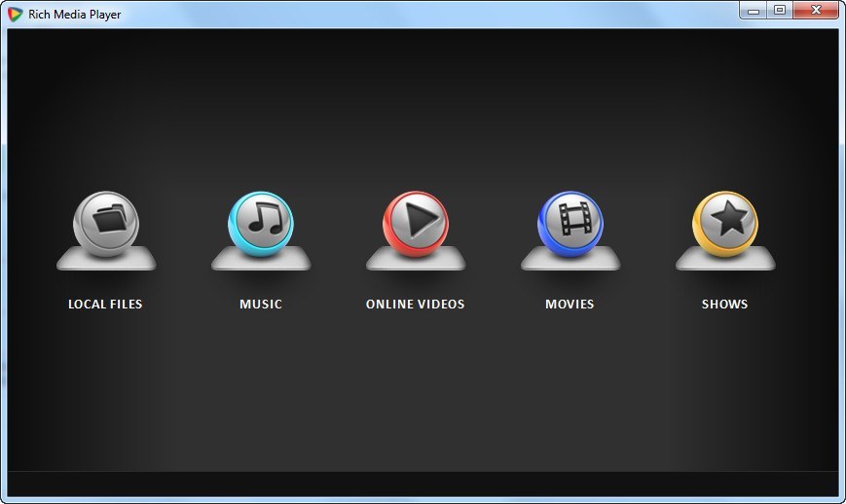This screenshot has width=846, height=504.
Task: Click the MUSIC label
Action: click(x=261, y=304)
